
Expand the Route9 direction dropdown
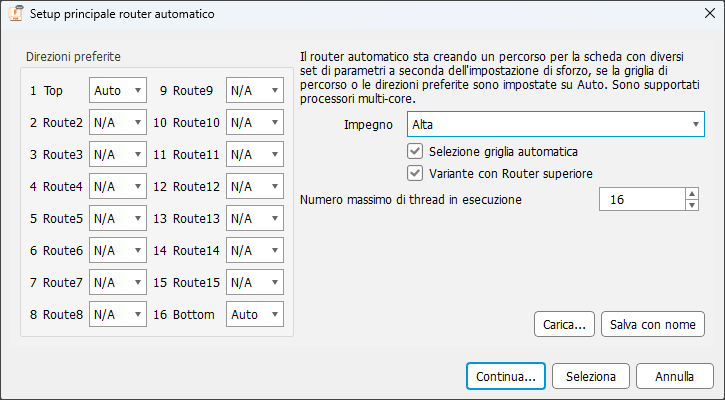[255, 90]
